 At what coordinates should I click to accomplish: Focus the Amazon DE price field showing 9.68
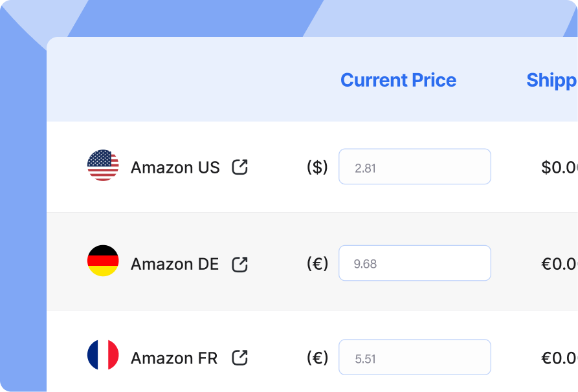point(414,263)
